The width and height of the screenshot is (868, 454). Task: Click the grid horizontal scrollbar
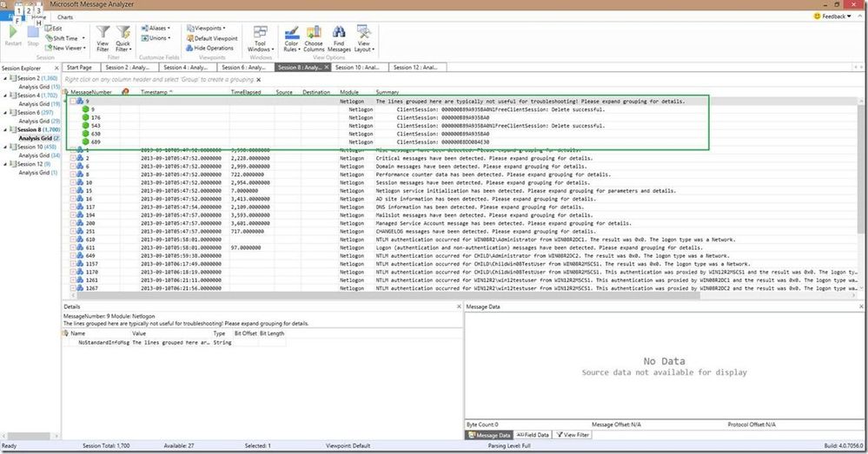(x=388, y=296)
